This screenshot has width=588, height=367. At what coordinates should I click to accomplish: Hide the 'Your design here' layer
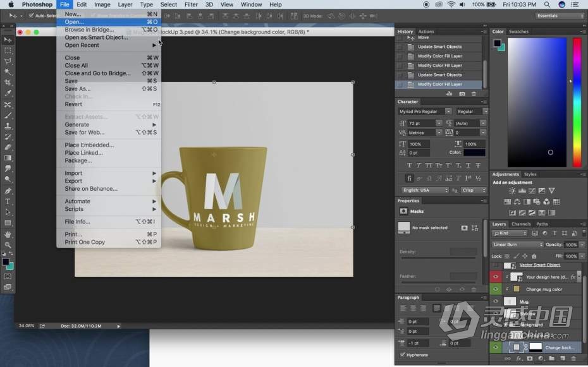click(496, 277)
